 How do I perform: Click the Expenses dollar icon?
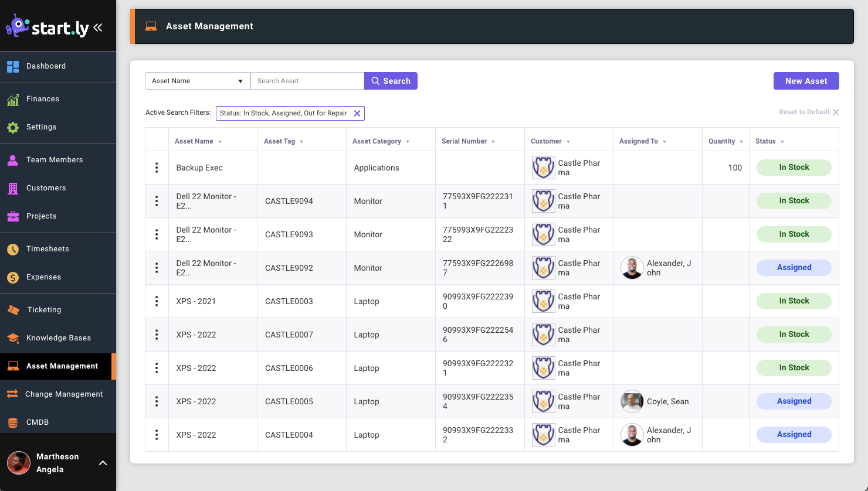[x=12, y=277]
